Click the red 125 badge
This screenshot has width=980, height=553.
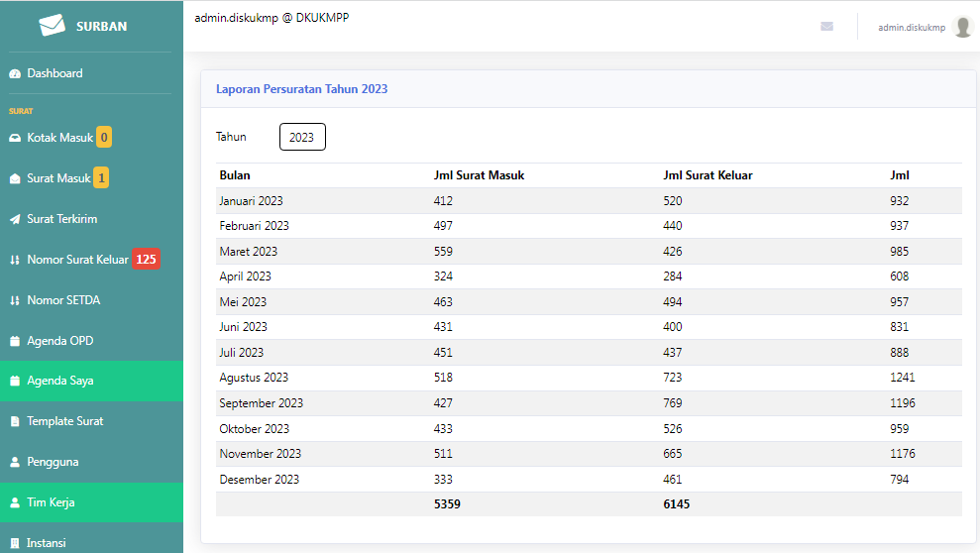(147, 260)
